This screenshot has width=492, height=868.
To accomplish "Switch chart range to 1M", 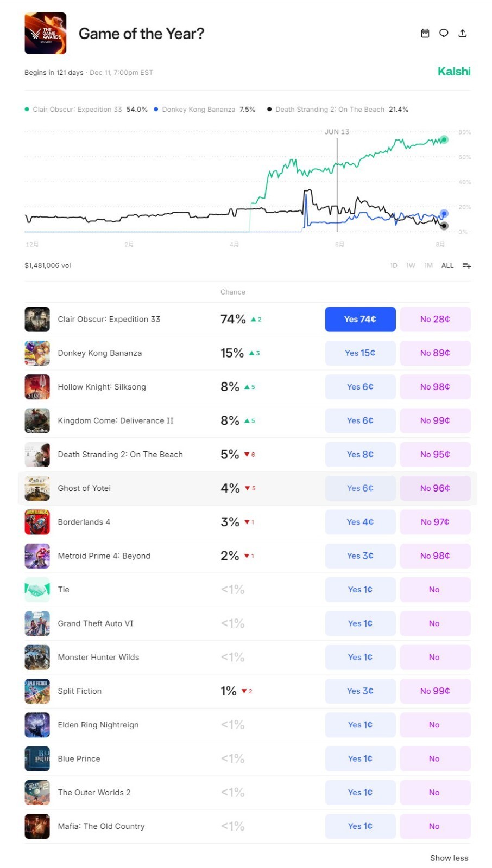I will point(428,266).
